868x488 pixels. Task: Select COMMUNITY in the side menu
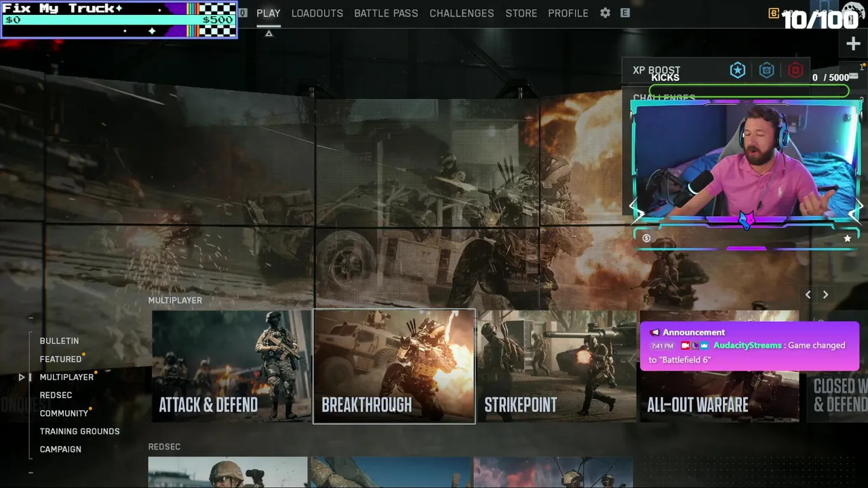[64, 413]
